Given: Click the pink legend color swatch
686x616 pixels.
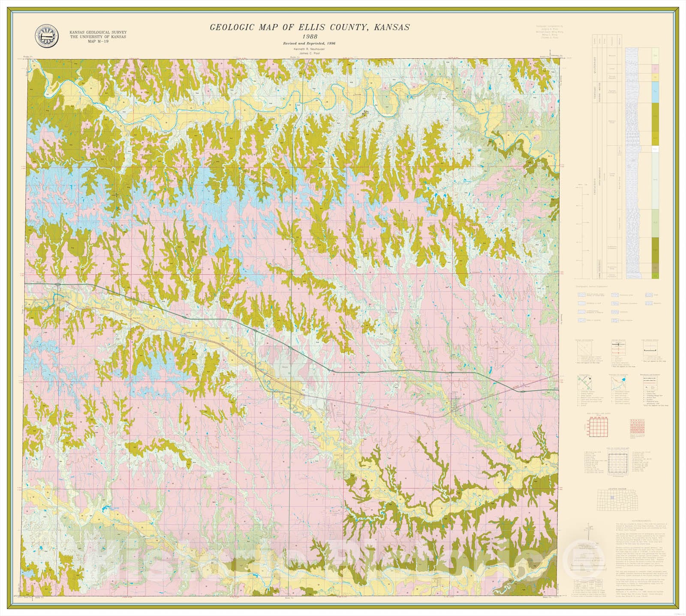Looking at the screenshot, I should 655,69.
